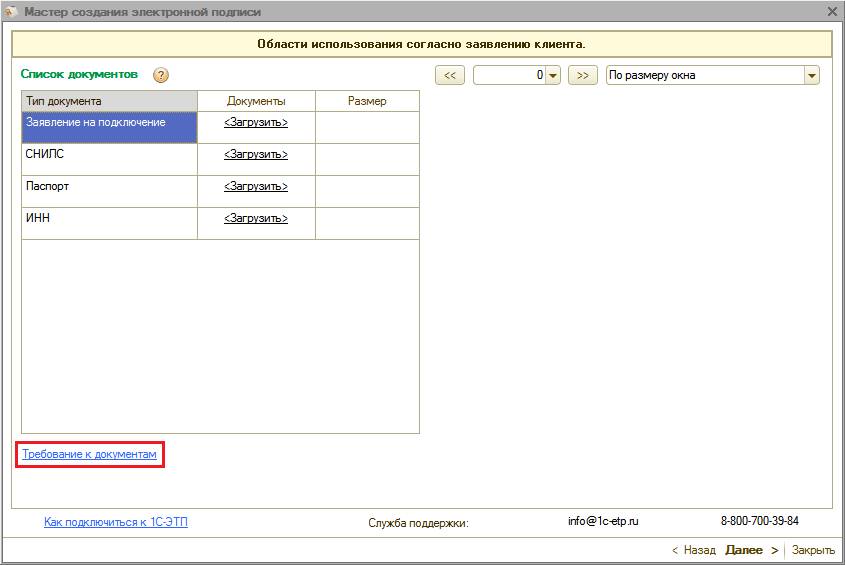This screenshot has width=845, height=565.
Task: Click the Размер cell of Паспорт row
Action: (x=367, y=191)
